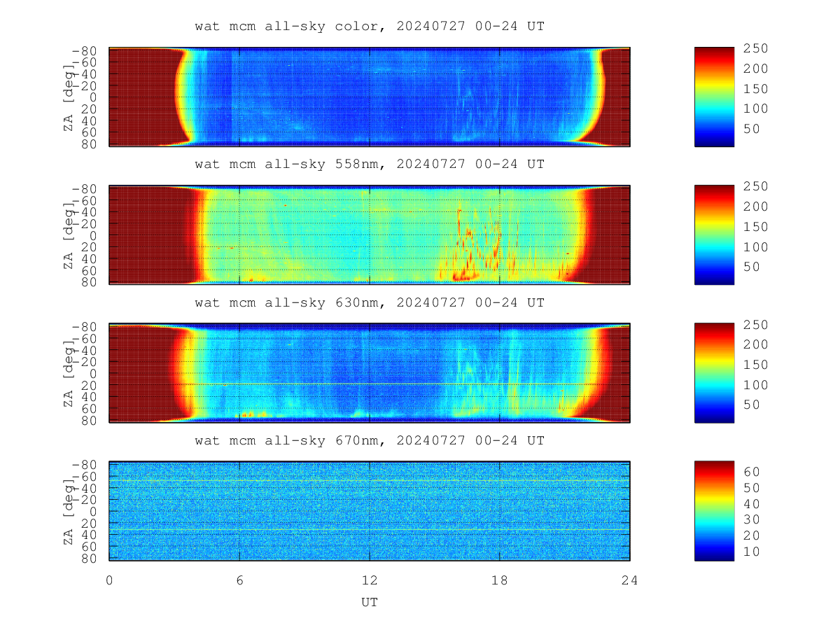Screen dimensions: 840x630
Task: Click the x-axis tick label '24'
Action: click(x=630, y=580)
